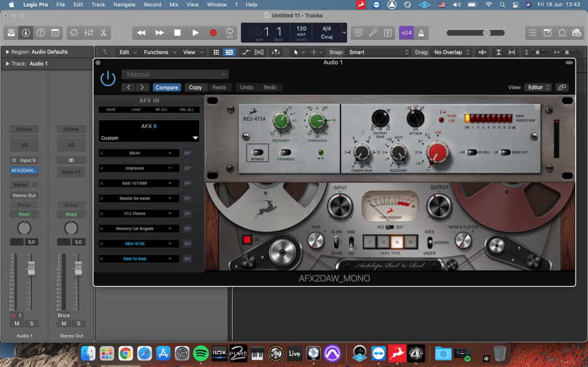Open the Snap Smart dropdown
This screenshot has width=588, height=367.
(x=378, y=52)
